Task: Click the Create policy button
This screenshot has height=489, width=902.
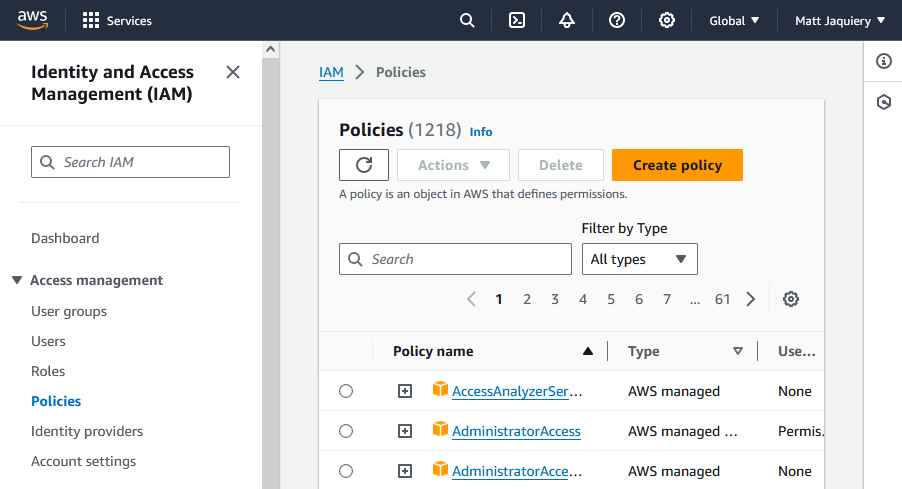Action: [x=677, y=165]
